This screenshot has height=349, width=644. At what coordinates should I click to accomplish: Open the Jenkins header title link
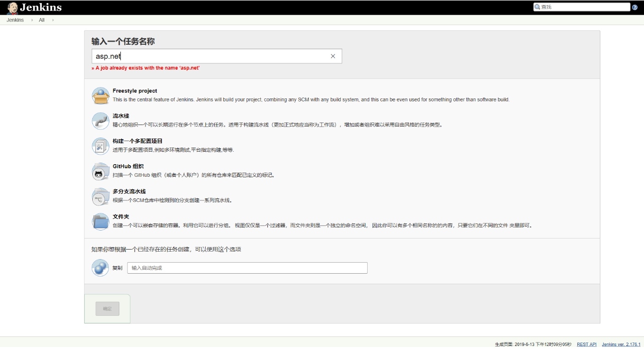pos(41,7)
